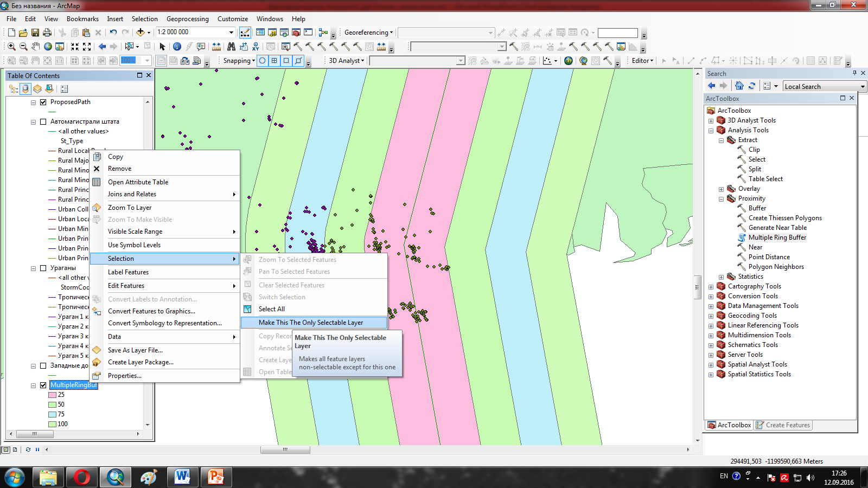Open the Python window icon
The width and height of the screenshot is (868, 488).
(x=308, y=33)
